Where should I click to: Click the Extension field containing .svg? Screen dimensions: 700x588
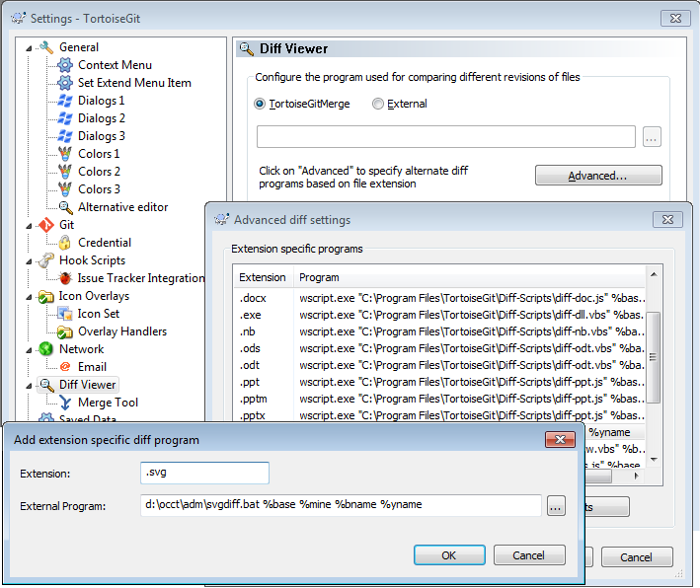point(204,473)
